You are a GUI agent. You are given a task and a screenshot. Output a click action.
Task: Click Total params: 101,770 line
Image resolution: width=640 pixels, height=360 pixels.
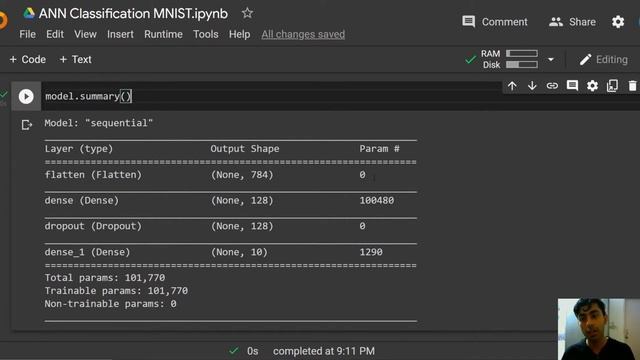[105, 278]
